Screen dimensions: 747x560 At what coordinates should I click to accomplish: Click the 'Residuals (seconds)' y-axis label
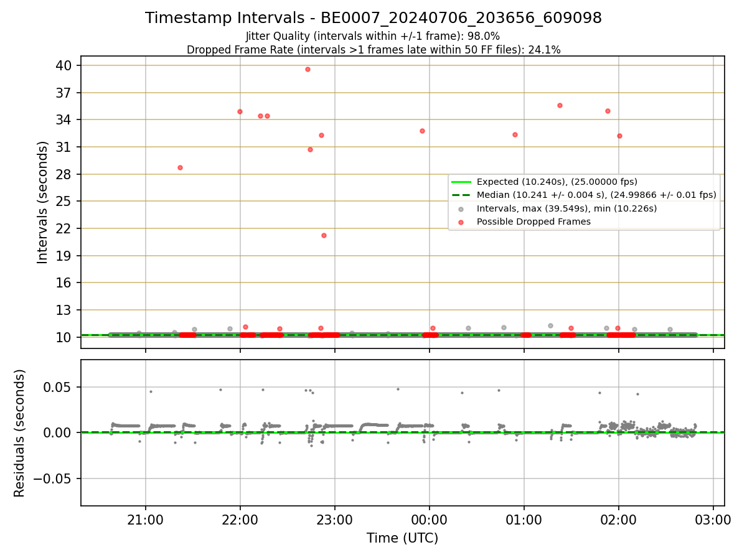click(20, 433)
